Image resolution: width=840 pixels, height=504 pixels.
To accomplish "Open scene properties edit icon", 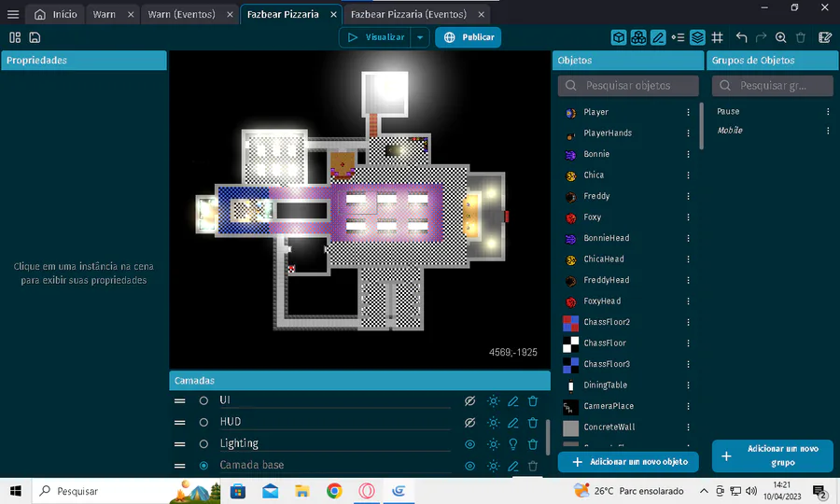I will click(x=825, y=37).
